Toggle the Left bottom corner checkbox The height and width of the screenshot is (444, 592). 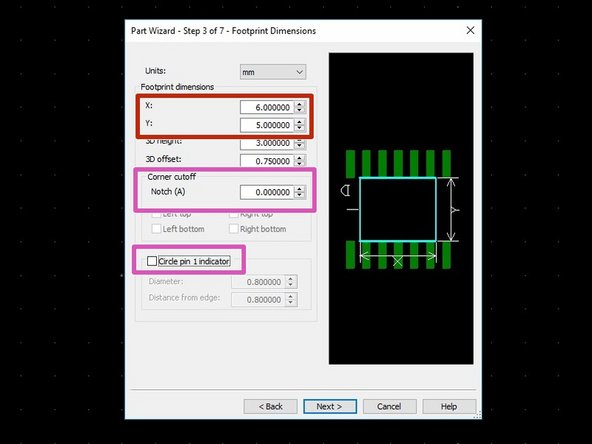coord(156,229)
